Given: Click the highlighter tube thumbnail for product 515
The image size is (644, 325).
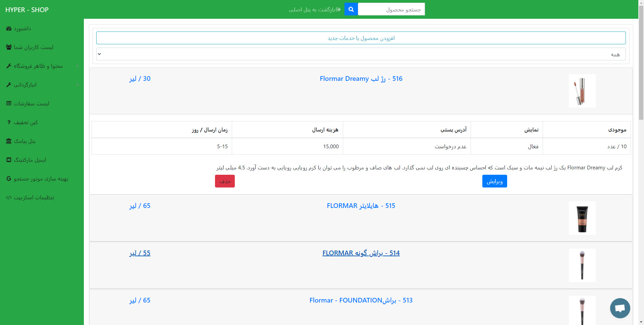Looking at the screenshot, I should 582,218.
